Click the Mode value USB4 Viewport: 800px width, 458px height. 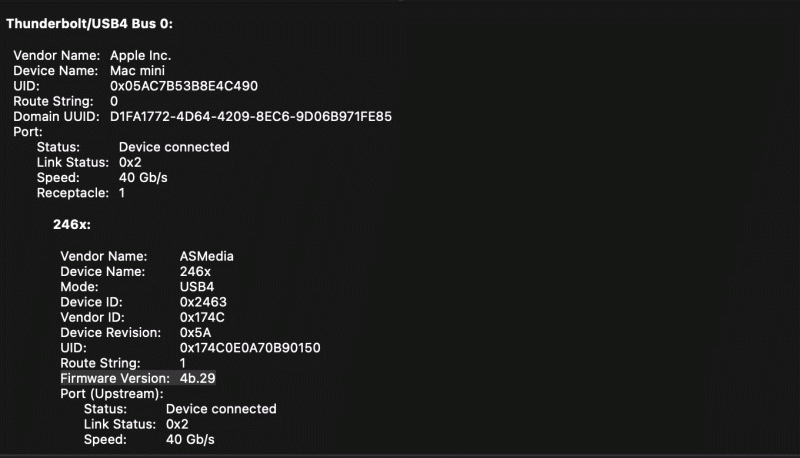(x=197, y=286)
